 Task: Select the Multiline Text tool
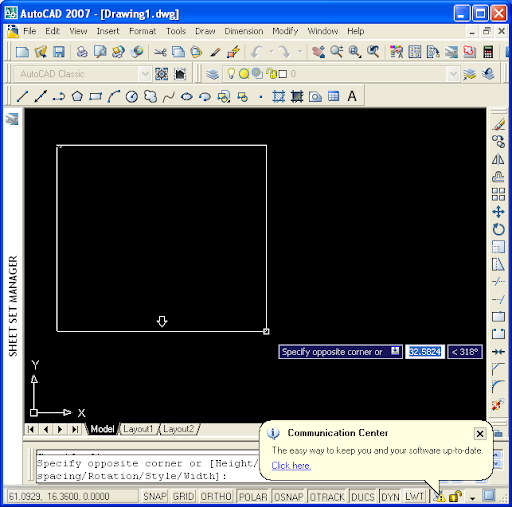(x=352, y=97)
